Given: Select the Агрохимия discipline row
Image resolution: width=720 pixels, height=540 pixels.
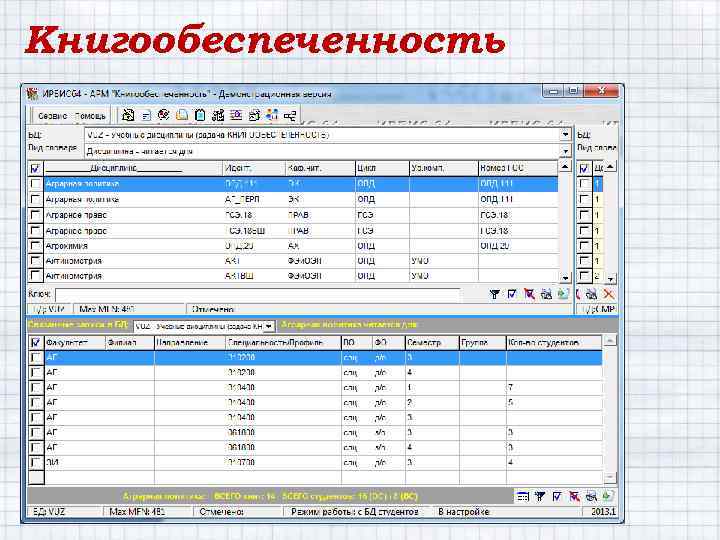Looking at the screenshot, I should pyautogui.click(x=301, y=246).
